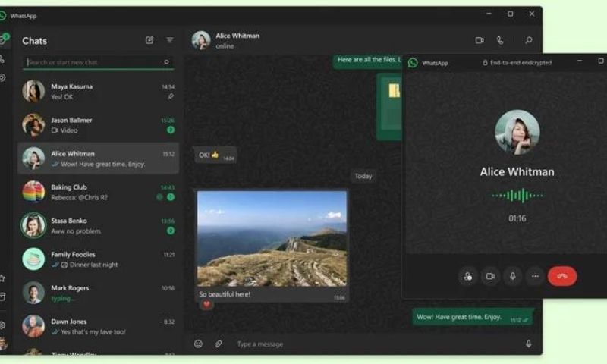Viewport: 607px width, 364px height.
Task: Open the chat filter menu
Action: (170, 40)
